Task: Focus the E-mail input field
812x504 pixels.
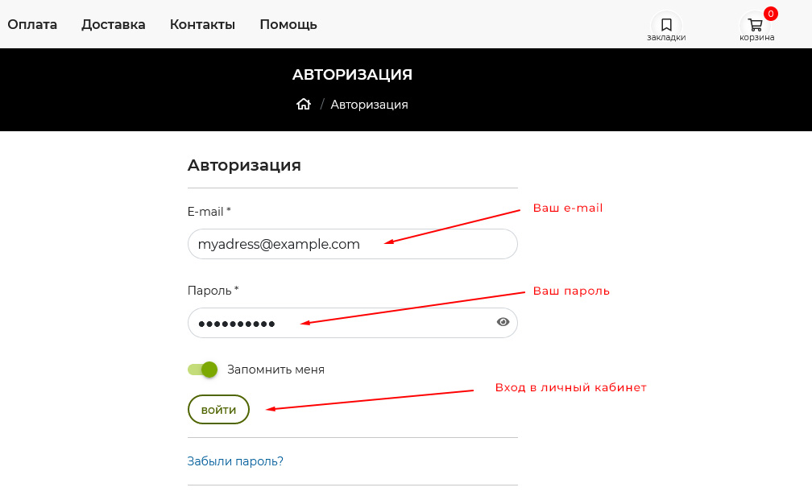Action: (352, 244)
